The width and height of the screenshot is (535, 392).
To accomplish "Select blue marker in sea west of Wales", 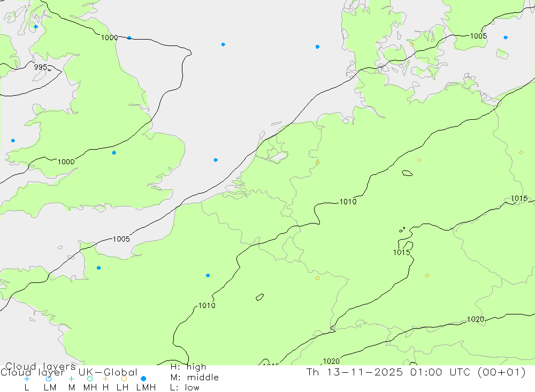I will pyautogui.click(x=13, y=141).
